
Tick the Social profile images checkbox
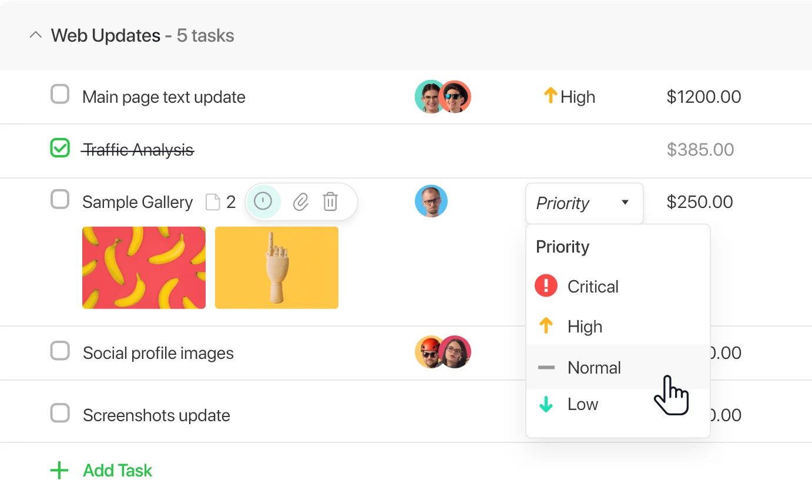pyautogui.click(x=60, y=351)
